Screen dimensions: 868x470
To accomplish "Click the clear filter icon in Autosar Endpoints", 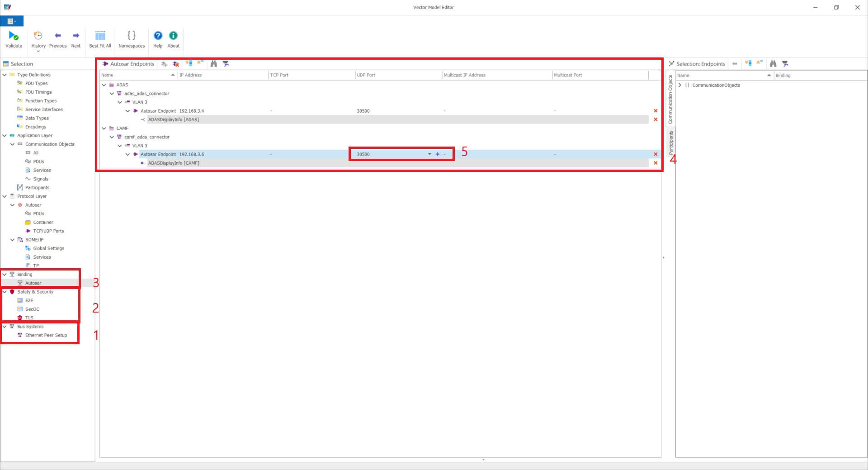I will pos(226,64).
